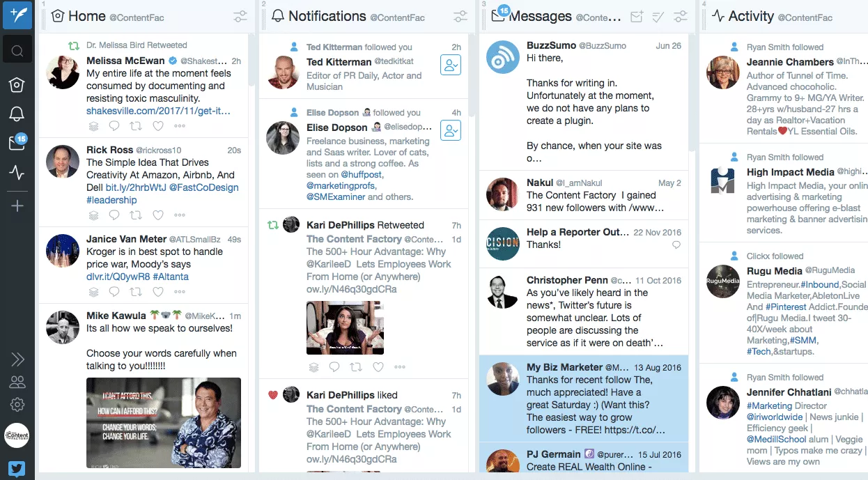
Task: Compose a new tweet
Action: click(x=17, y=15)
